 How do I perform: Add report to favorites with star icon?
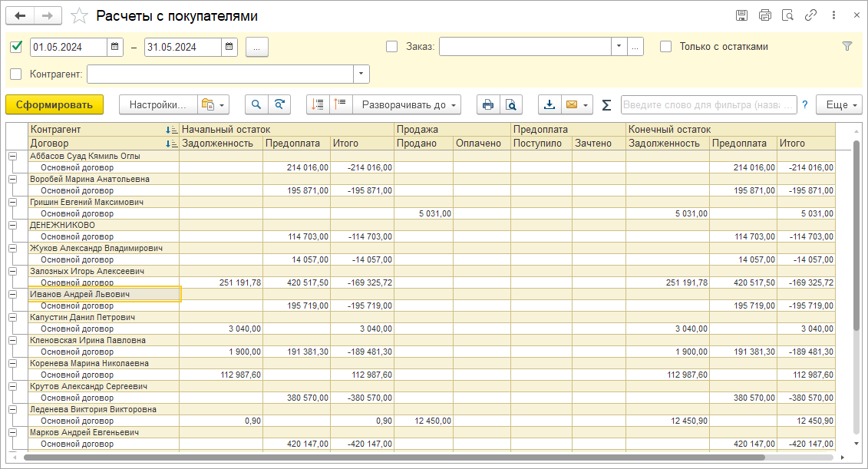click(79, 16)
